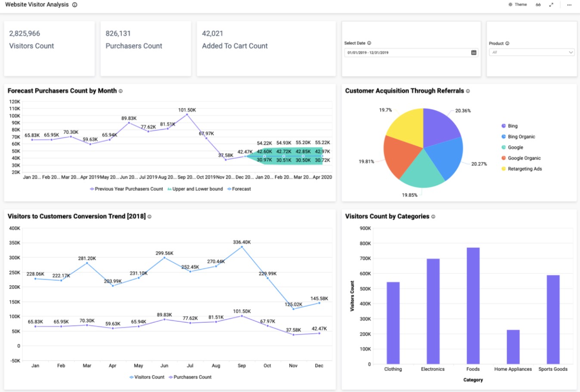Toggle Upper and Lower bound legend item
The height and width of the screenshot is (392, 580).
tap(195, 189)
